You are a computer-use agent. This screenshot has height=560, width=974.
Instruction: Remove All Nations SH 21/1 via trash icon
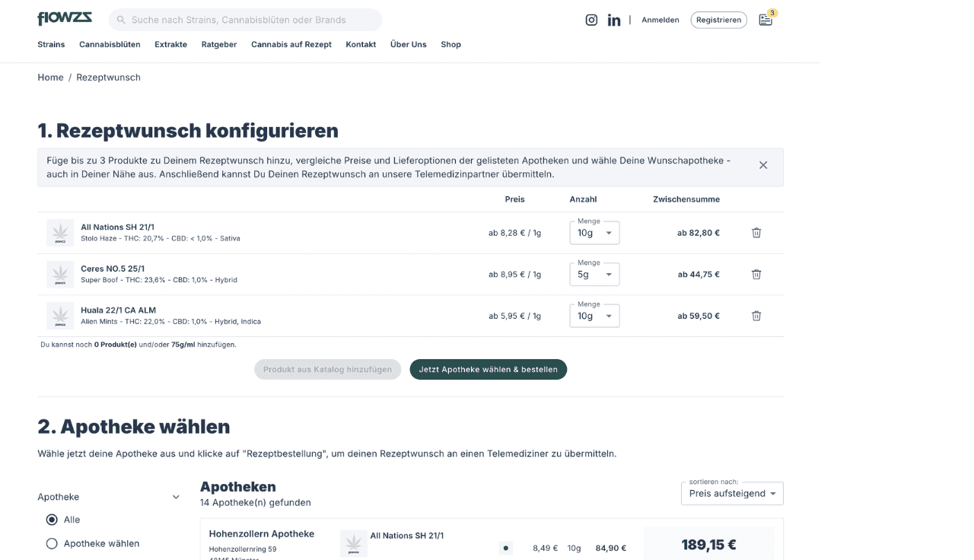coord(756,233)
